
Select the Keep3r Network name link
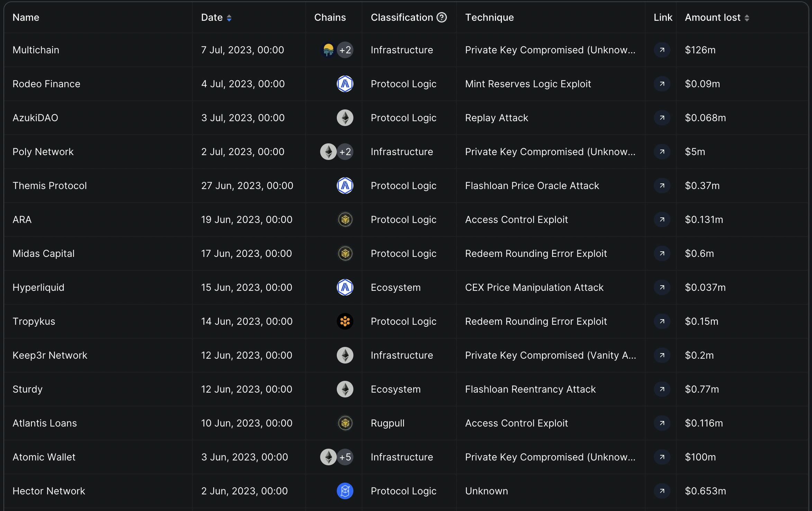tap(50, 355)
